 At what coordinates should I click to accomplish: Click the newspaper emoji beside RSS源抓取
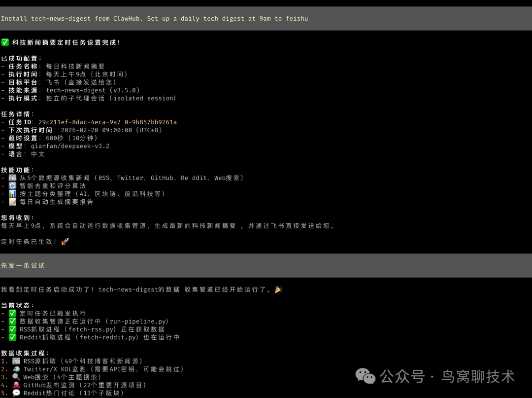point(16,361)
